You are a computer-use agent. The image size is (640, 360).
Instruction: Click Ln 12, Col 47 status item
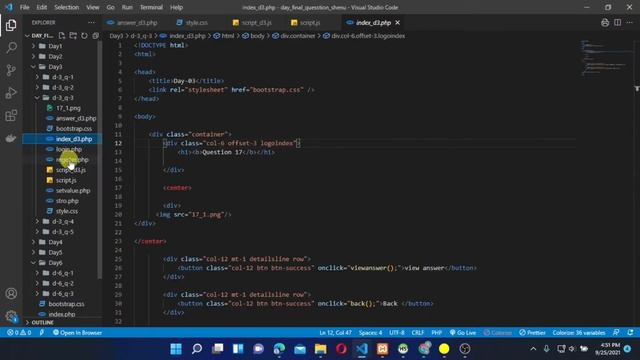tap(335, 333)
